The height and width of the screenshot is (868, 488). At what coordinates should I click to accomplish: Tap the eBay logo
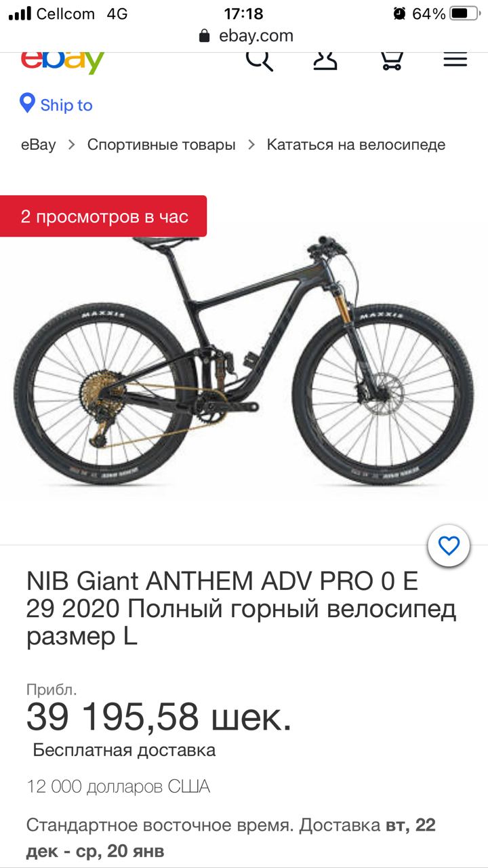pos(62,61)
